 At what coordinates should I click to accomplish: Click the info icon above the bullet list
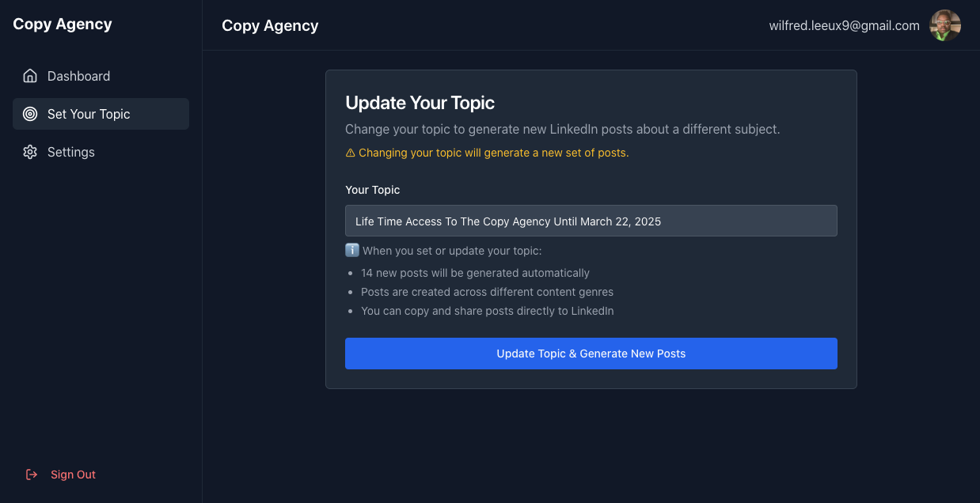coord(351,250)
